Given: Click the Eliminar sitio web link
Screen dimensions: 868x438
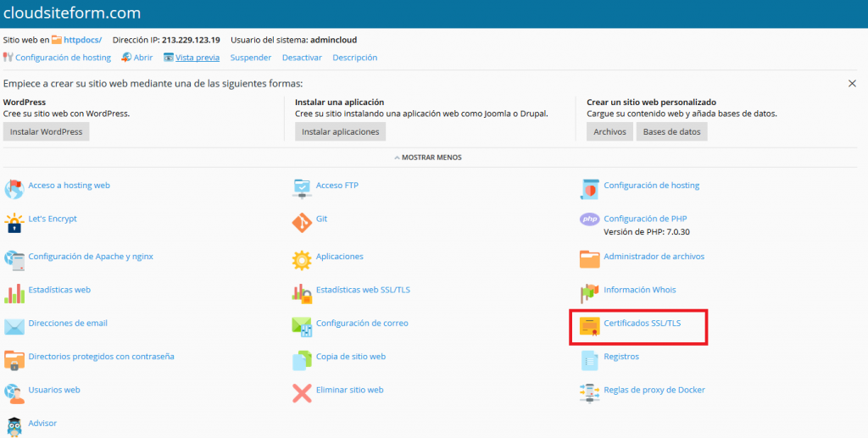Looking at the screenshot, I should click(x=350, y=390).
